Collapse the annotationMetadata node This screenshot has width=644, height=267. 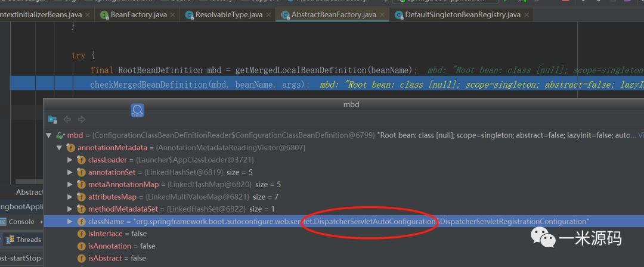pos(60,147)
